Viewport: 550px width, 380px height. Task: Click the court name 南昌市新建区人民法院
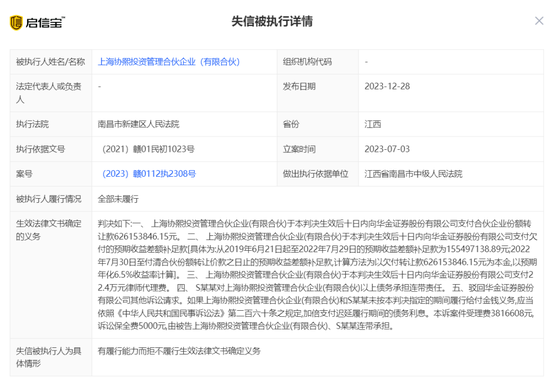coord(139,124)
